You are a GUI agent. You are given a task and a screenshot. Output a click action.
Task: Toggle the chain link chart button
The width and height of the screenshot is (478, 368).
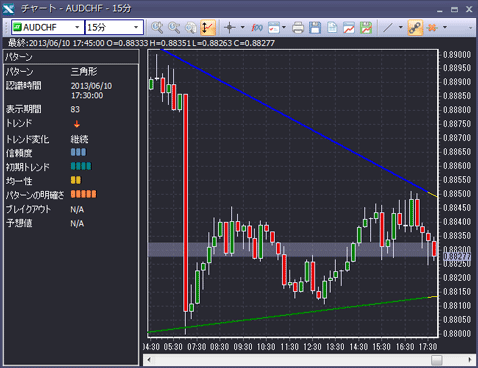coord(415,27)
